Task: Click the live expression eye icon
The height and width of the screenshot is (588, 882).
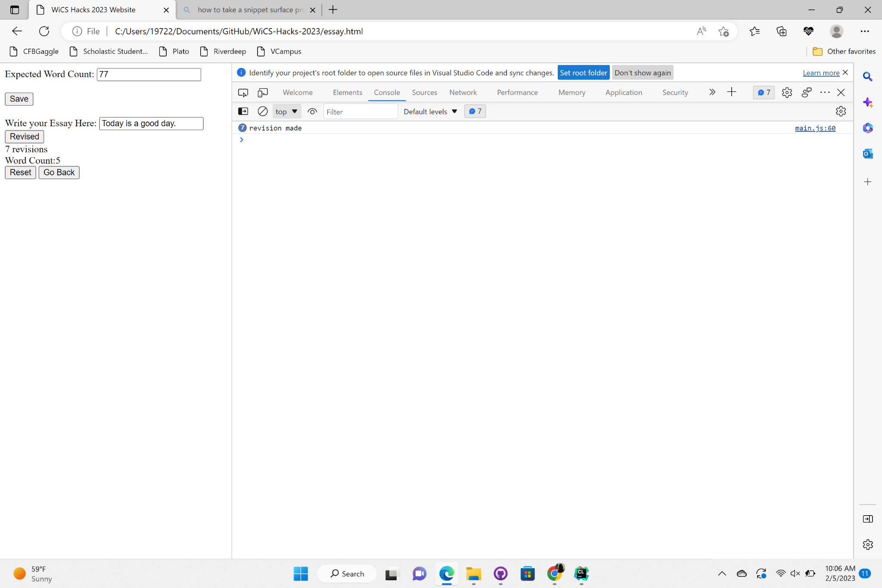Action: click(312, 112)
